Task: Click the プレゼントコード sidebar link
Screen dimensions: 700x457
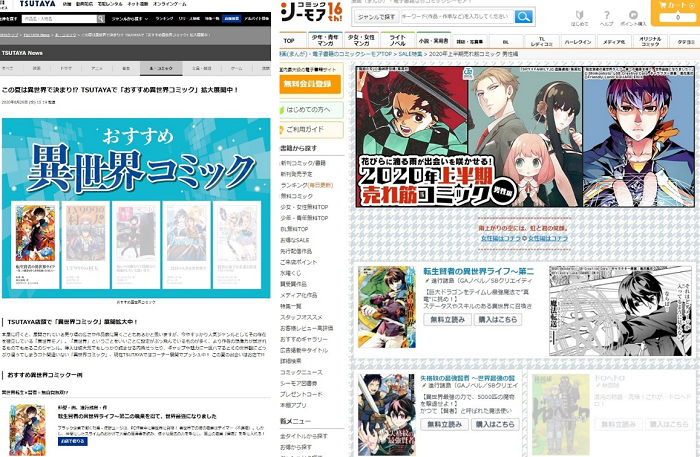Action: click(301, 395)
